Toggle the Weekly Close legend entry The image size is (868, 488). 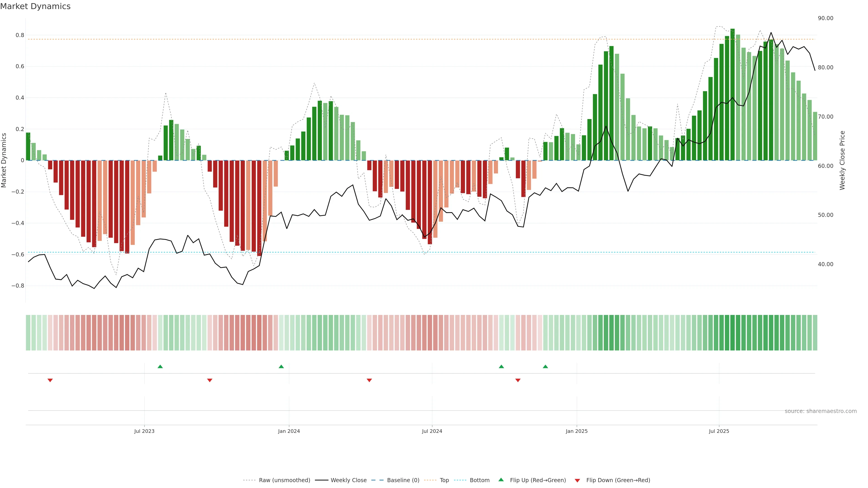click(348, 480)
